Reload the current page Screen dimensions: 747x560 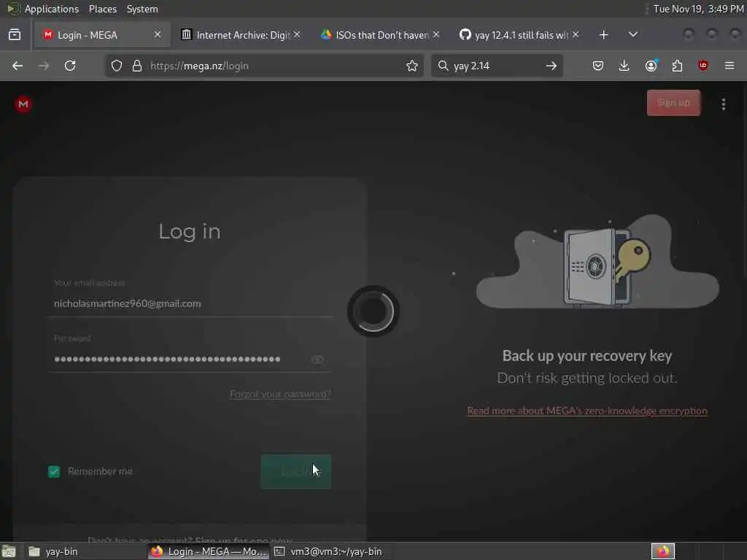click(70, 66)
